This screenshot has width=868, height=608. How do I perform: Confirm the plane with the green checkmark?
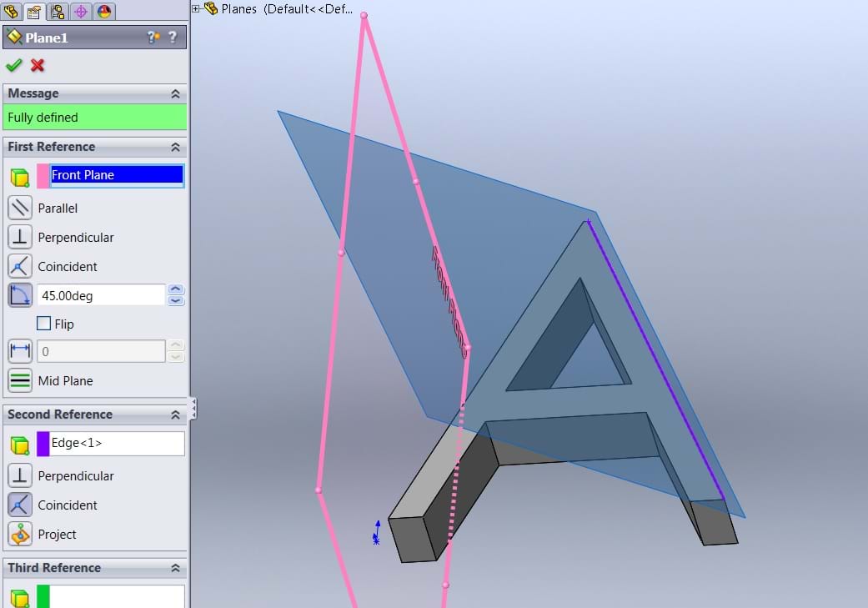pyautogui.click(x=13, y=65)
